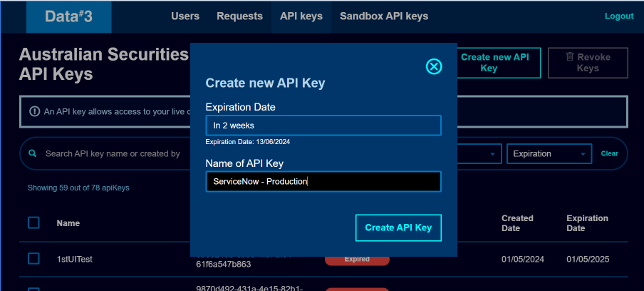Click the Revoke Keys trash icon
Screen dimensions: 644x291
(x=570, y=56)
